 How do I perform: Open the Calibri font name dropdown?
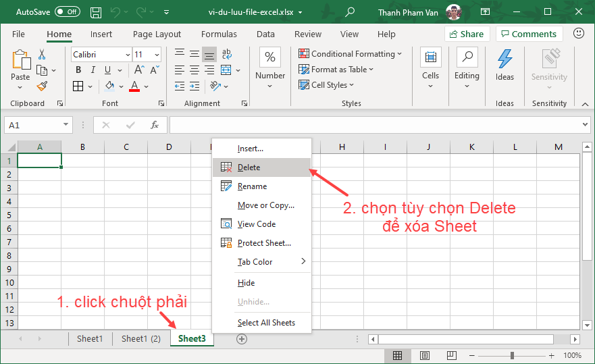point(128,55)
